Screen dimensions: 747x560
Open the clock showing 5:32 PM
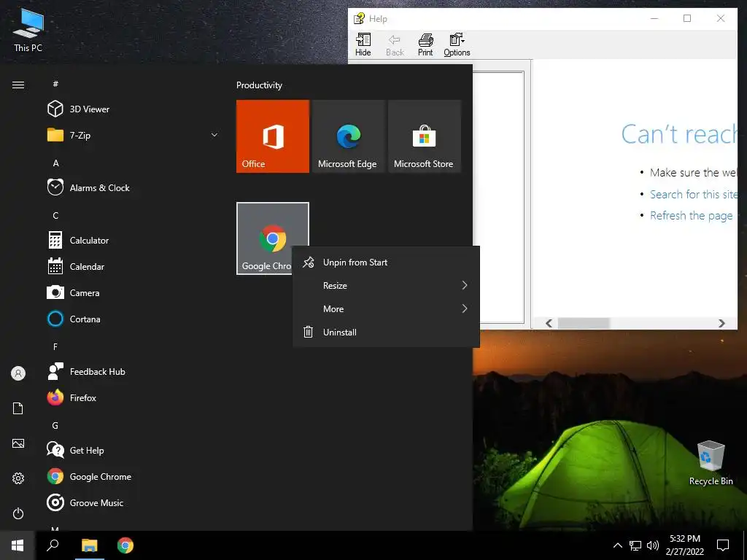pos(685,545)
